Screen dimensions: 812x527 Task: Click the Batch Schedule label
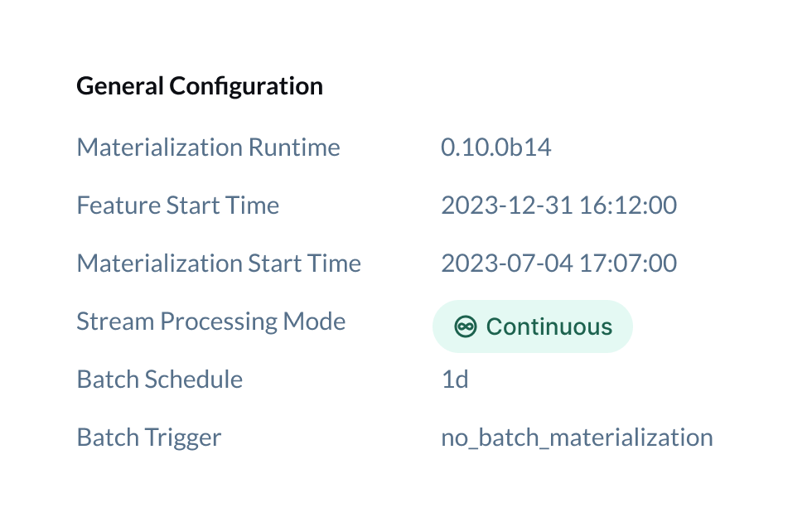tap(159, 380)
